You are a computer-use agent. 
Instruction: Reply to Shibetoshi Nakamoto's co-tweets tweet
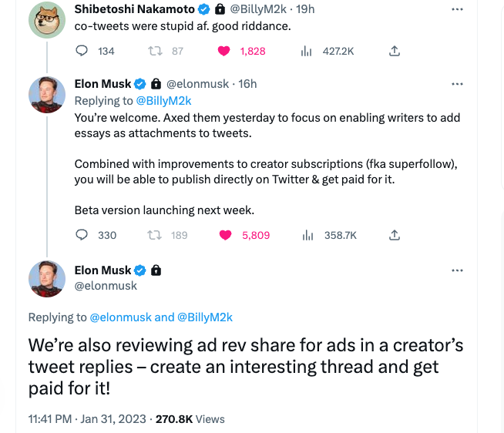[x=82, y=51]
